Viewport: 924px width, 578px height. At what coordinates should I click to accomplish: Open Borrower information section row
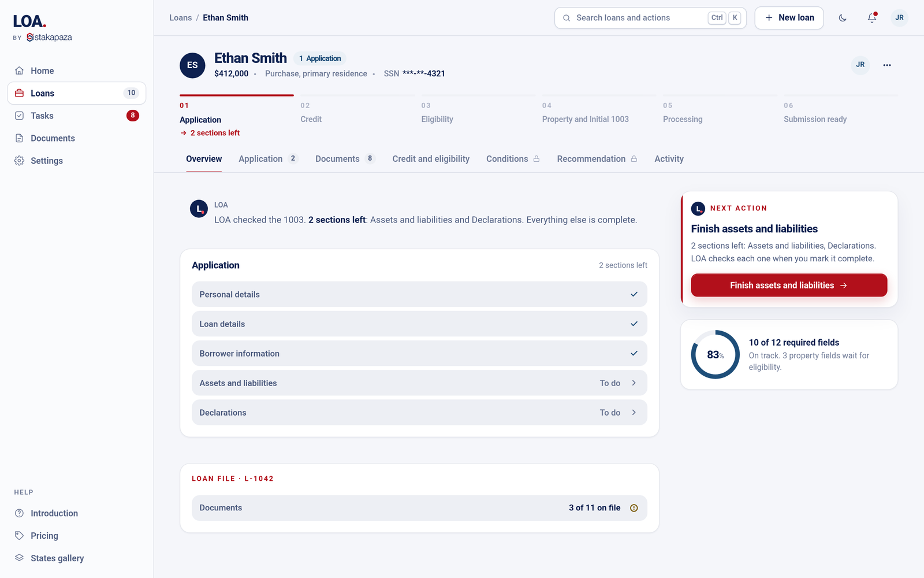click(x=419, y=353)
